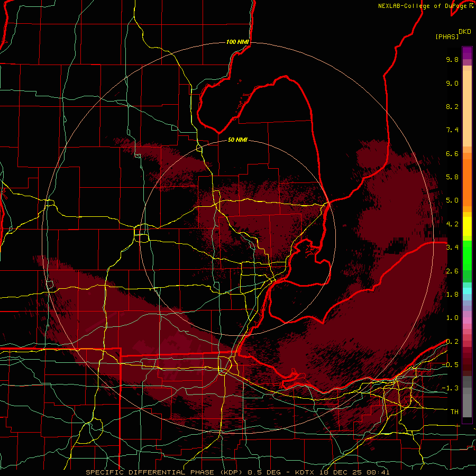
Task: Click the 3.4 scale value
Action: (452, 248)
